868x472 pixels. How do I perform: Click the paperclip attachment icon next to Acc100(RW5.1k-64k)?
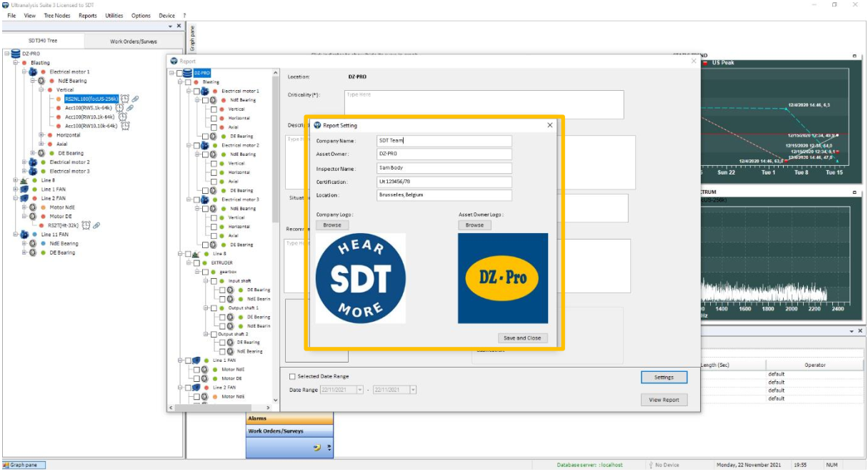[131, 108]
